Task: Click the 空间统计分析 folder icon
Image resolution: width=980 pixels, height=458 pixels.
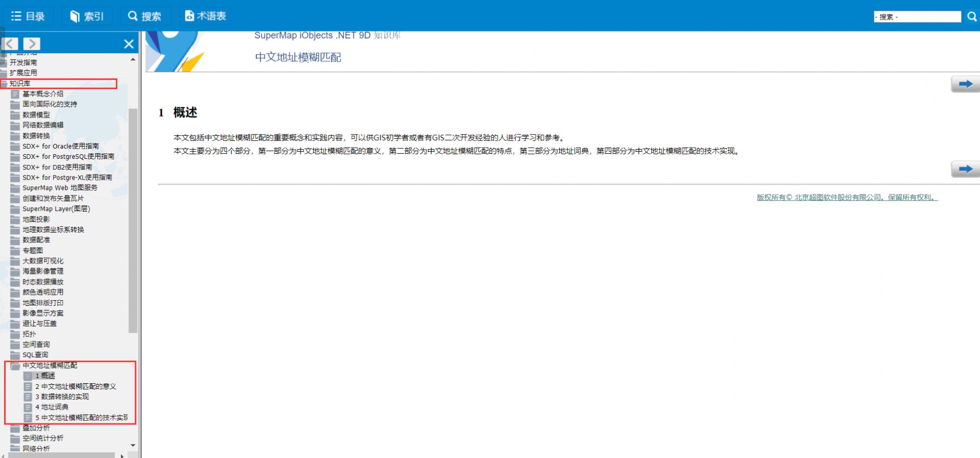Action: click(x=15, y=438)
